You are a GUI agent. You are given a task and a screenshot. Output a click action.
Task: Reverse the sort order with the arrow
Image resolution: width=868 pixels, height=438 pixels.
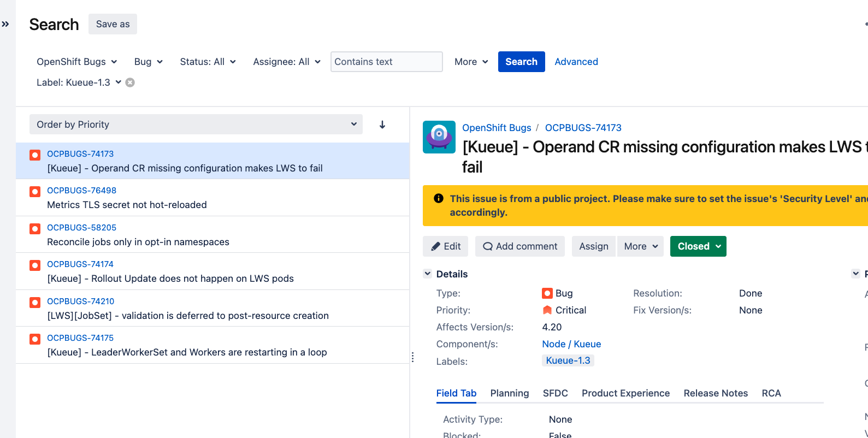pyautogui.click(x=382, y=125)
